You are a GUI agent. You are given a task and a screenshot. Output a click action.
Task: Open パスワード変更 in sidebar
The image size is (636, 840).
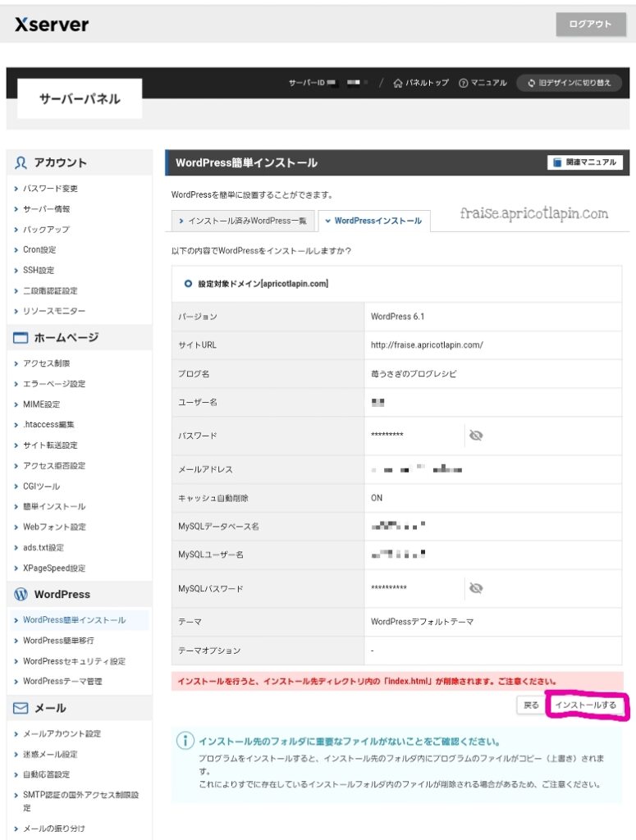[x=50, y=189]
